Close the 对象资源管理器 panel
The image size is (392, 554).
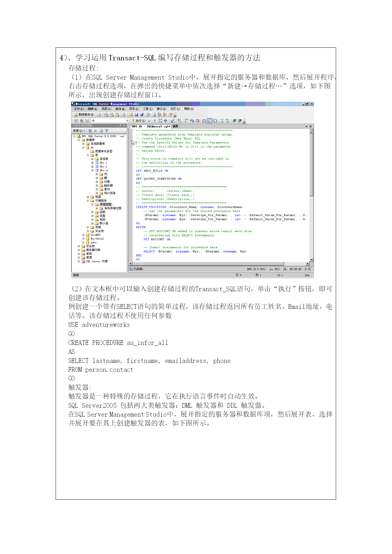[x=124, y=126]
